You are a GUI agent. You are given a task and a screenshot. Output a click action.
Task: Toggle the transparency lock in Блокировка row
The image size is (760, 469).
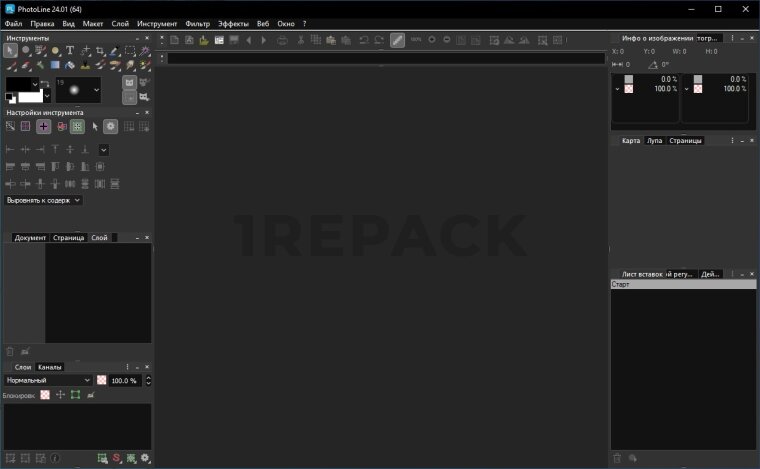pos(45,395)
